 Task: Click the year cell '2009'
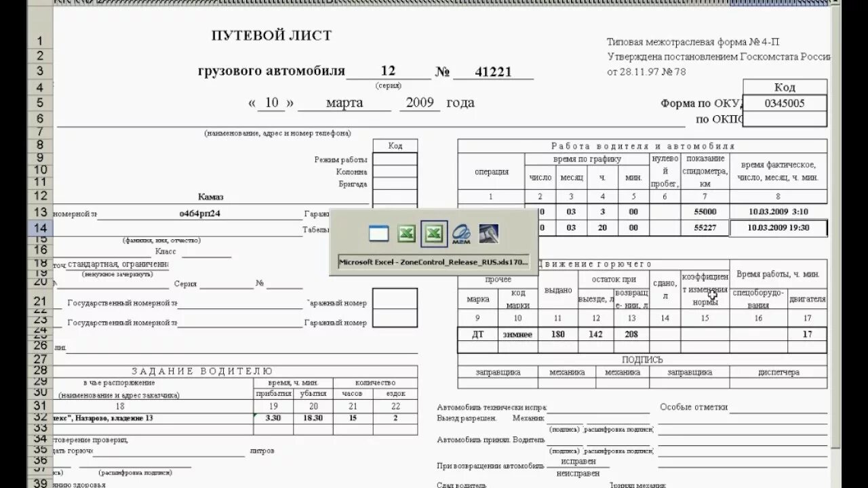coord(420,103)
